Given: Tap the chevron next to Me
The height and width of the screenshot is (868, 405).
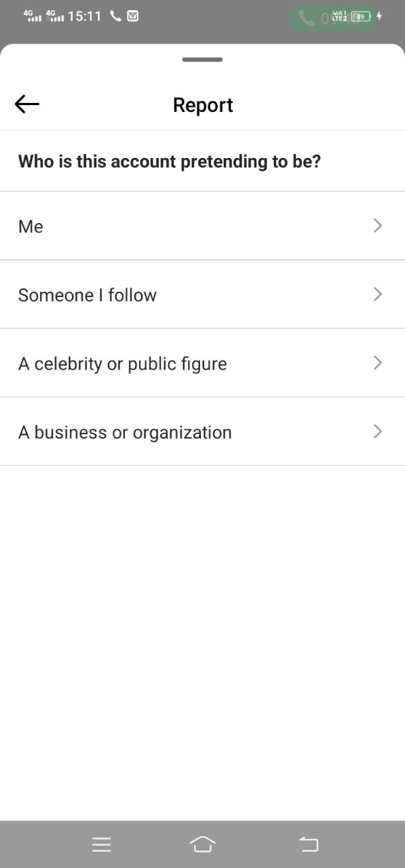Looking at the screenshot, I should tap(378, 226).
